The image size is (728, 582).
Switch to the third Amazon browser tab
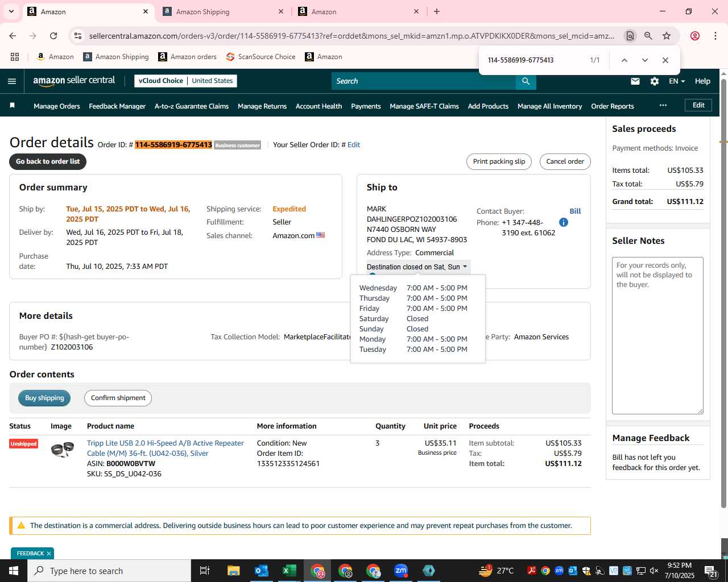(358, 11)
